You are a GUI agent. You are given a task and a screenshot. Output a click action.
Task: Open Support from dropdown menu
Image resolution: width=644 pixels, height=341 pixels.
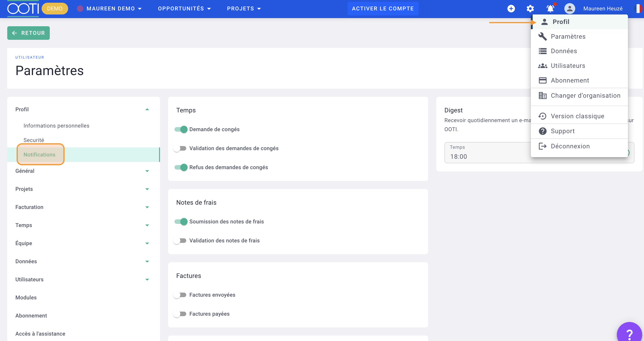(563, 131)
